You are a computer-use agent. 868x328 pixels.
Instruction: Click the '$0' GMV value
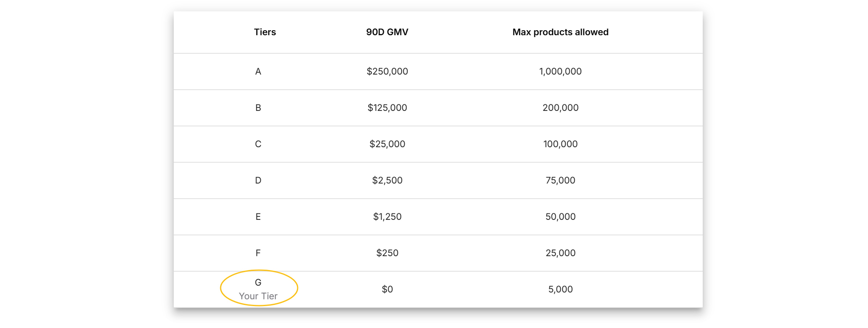[x=387, y=289]
